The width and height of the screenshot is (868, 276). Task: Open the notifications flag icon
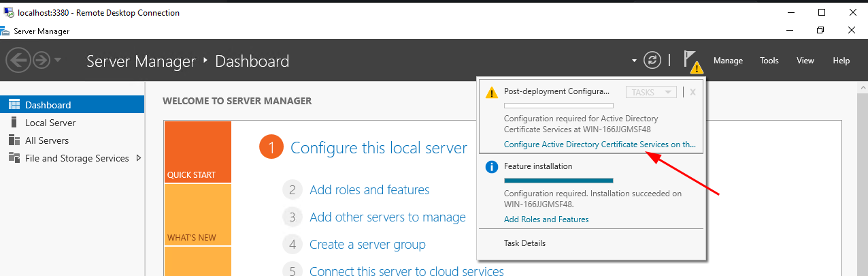click(691, 60)
